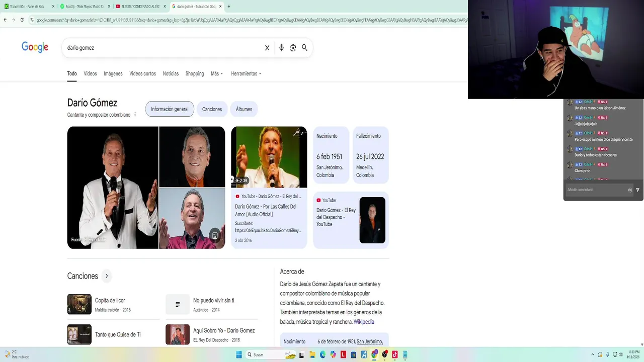644x362 pixels.
Task: Open a new browser tab with plus icon
Action: 229,7
